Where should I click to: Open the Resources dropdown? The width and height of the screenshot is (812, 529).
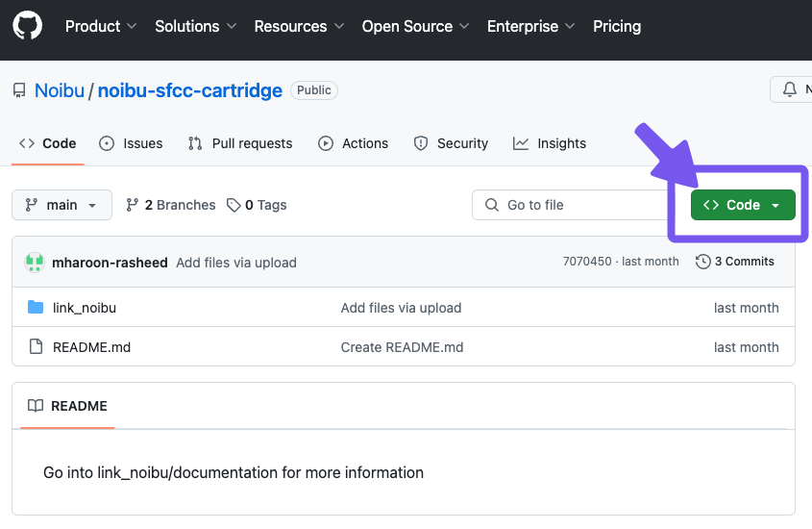pos(299,26)
